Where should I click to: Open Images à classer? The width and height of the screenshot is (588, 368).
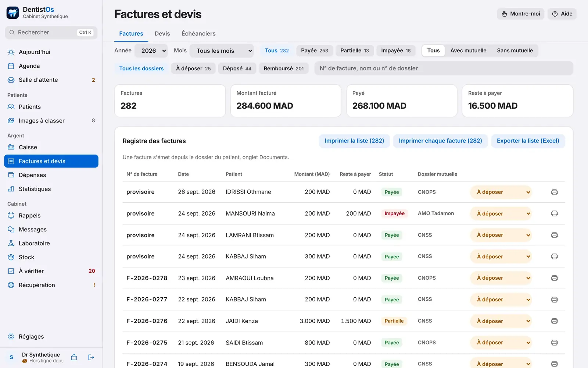coord(51,121)
